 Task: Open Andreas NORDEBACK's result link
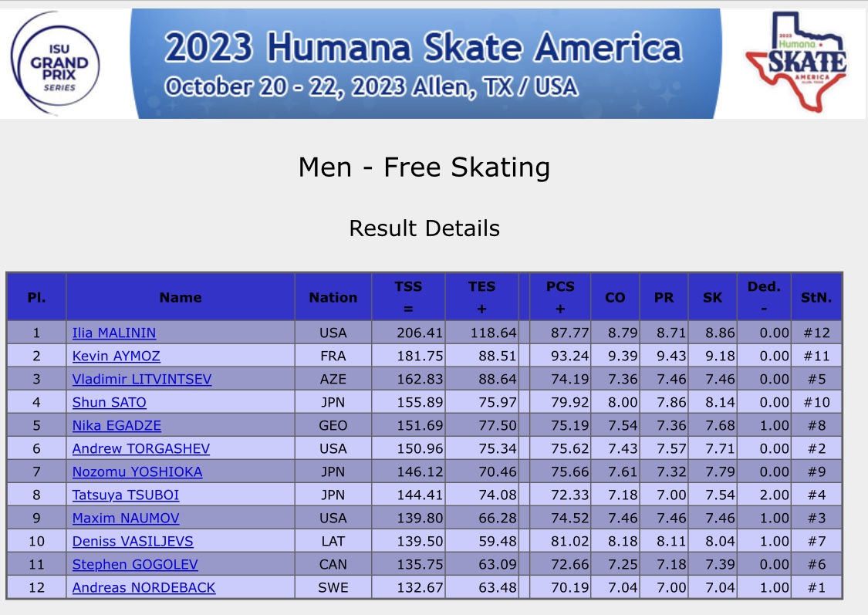coord(144,588)
